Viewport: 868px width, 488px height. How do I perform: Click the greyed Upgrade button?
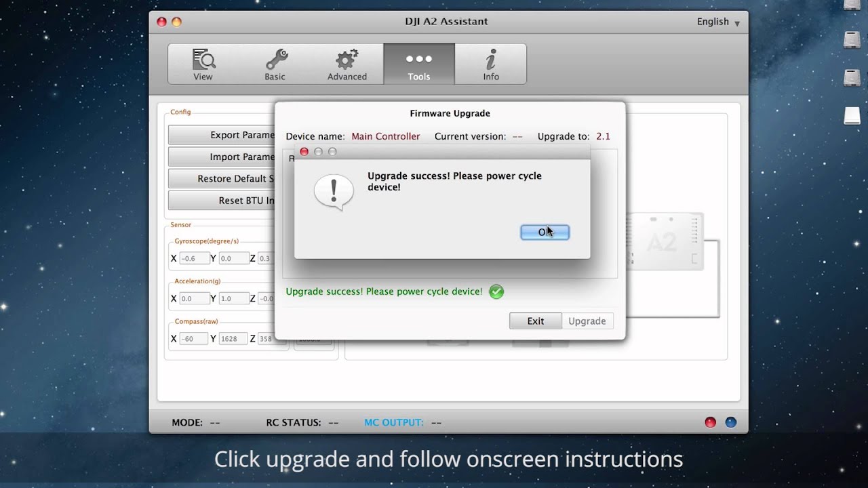tap(587, 321)
